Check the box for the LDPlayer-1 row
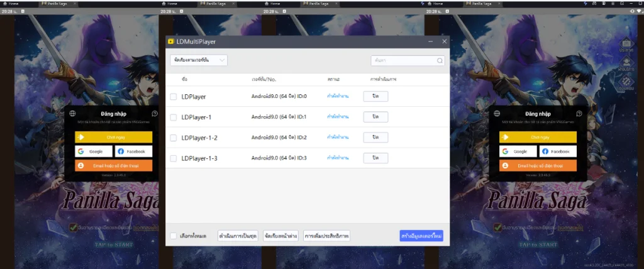644x269 pixels. point(174,117)
